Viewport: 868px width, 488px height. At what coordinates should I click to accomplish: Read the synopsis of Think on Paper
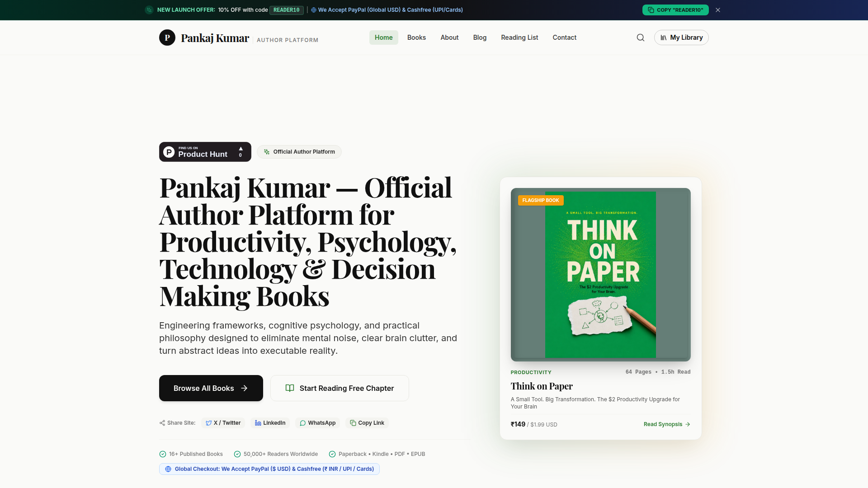(667, 424)
